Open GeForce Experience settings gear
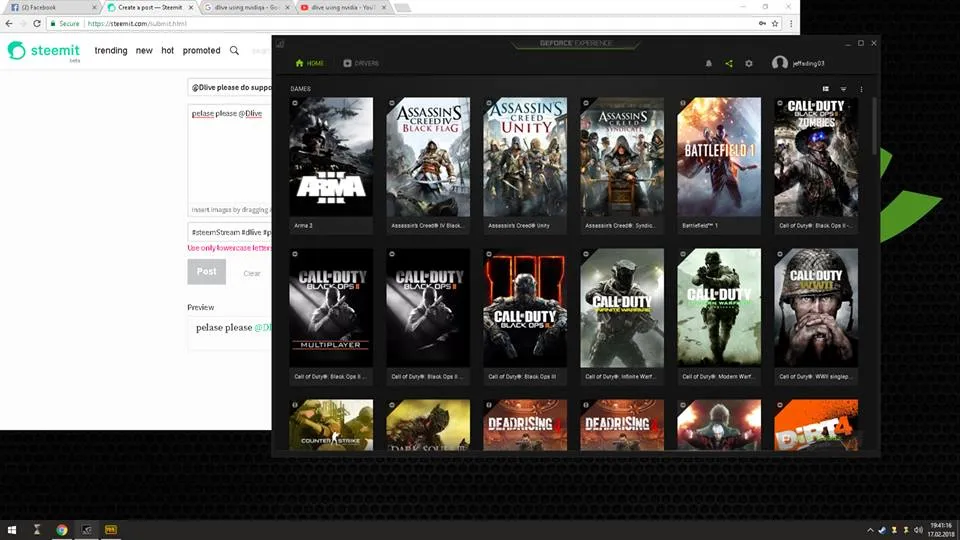 click(749, 63)
